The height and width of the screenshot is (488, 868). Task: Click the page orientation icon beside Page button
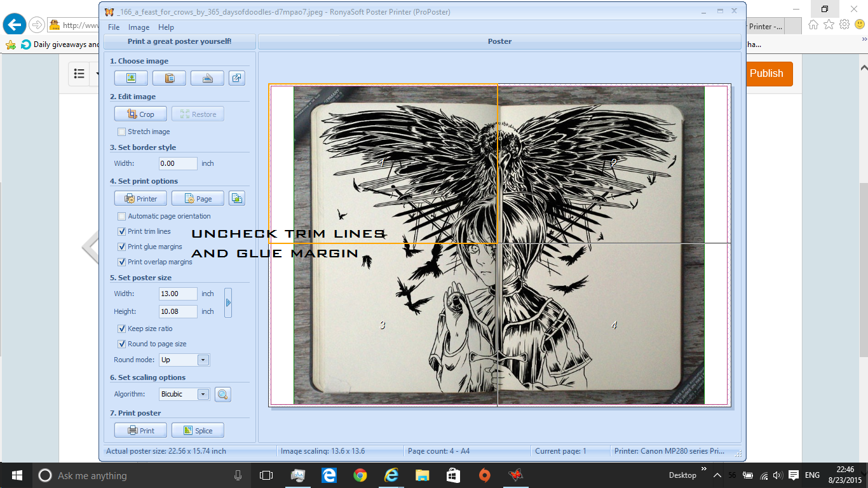(x=237, y=198)
